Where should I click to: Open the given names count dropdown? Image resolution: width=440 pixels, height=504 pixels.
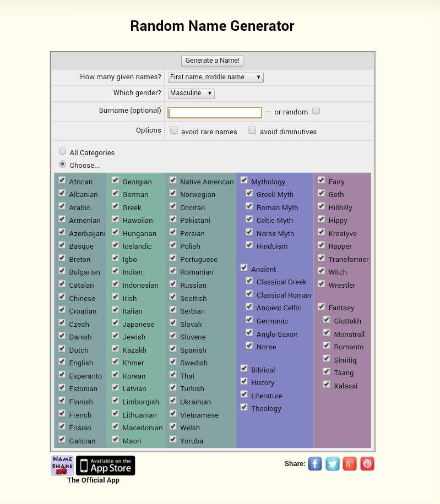coord(215,77)
